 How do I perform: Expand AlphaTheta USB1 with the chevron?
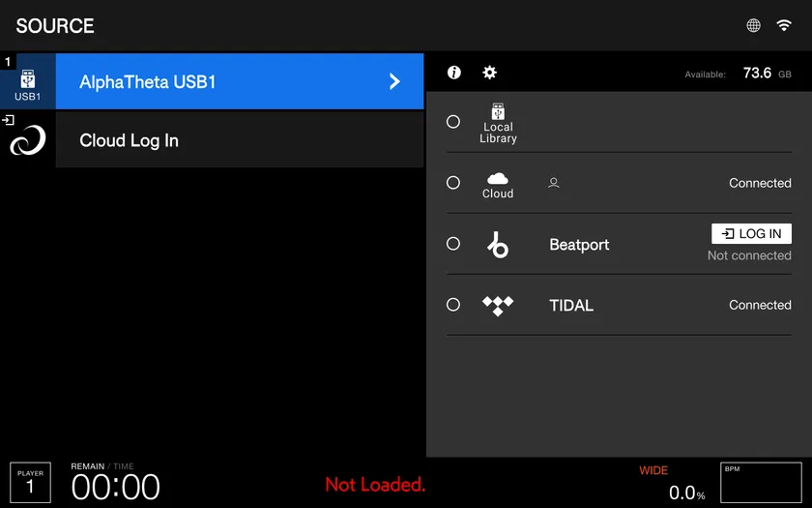point(394,81)
